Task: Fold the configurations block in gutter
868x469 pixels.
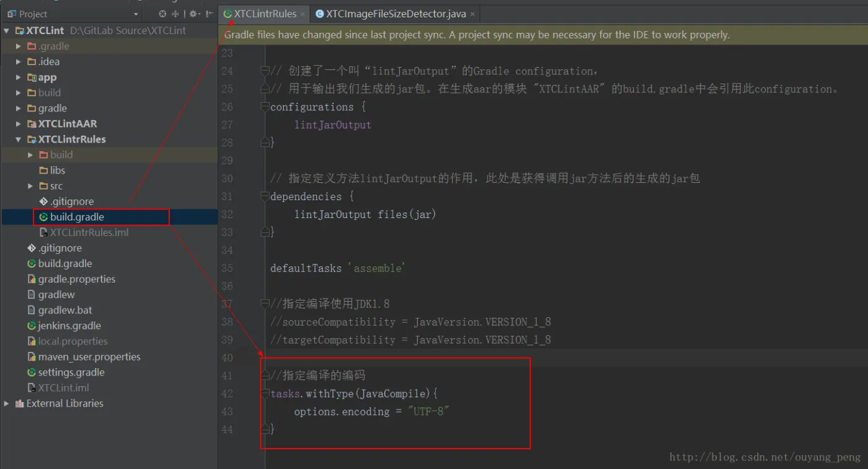Action: click(265, 107)
